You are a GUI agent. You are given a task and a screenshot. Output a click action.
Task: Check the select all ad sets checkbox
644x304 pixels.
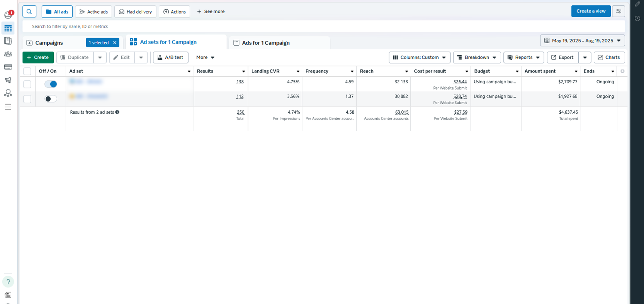click(x=27, y=71)
